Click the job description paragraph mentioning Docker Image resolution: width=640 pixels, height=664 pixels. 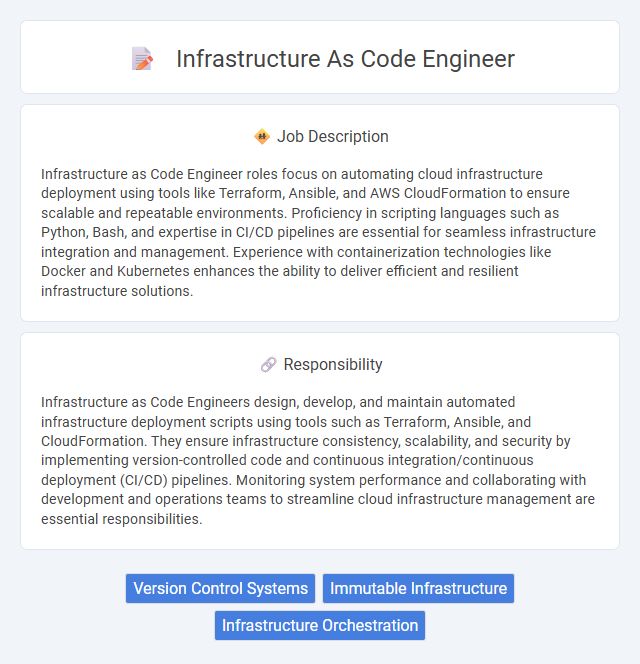pos(319,232)
